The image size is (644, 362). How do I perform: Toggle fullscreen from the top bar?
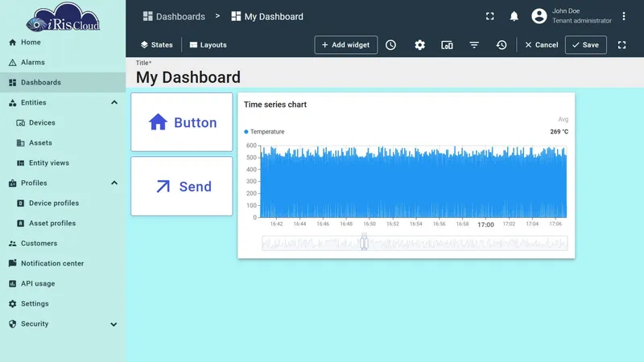pos(490,16)
